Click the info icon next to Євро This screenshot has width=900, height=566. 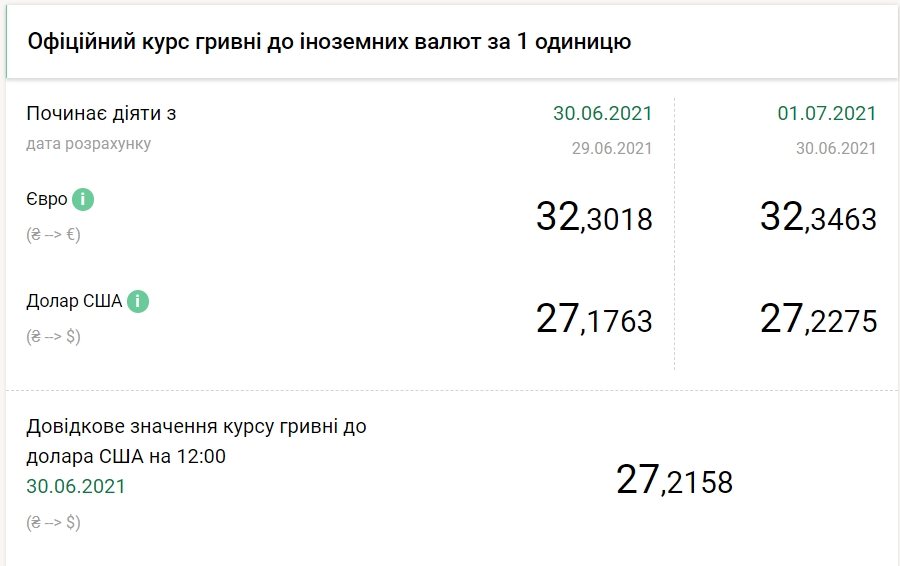tap(83, 199)
